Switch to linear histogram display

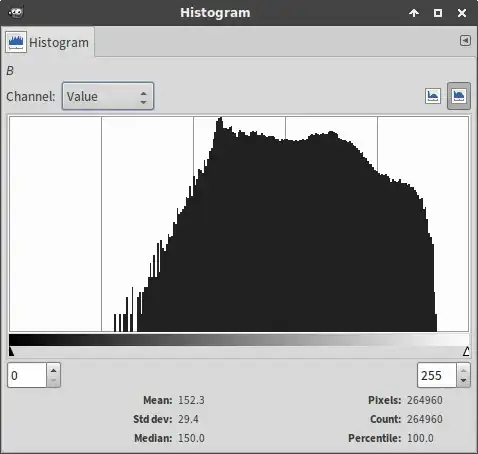click(433, 96)
